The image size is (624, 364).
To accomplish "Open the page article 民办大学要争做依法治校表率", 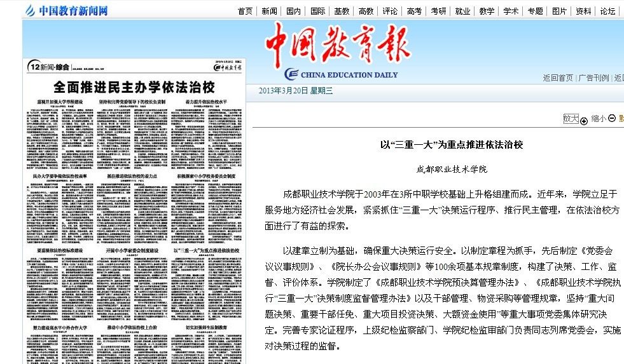I will 60,175.
